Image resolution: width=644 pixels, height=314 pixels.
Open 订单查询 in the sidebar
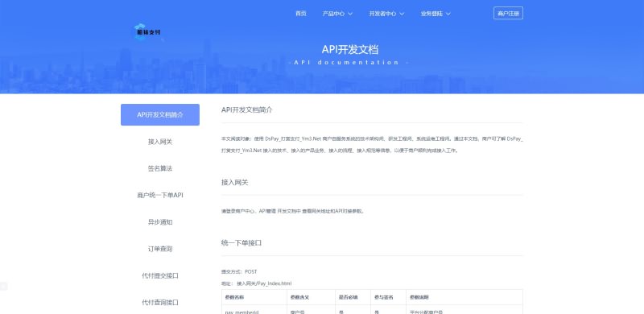coord(160,249)
